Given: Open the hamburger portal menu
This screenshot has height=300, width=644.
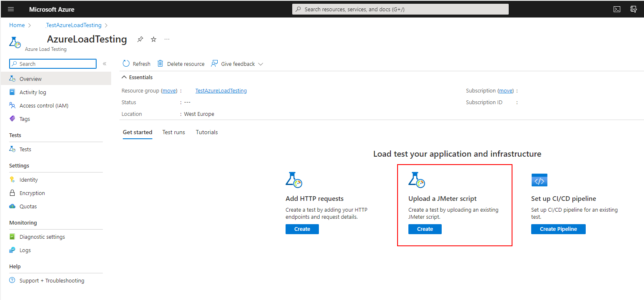Looking at the screenshot, I should pyautogui.click(x=11, y=9).
